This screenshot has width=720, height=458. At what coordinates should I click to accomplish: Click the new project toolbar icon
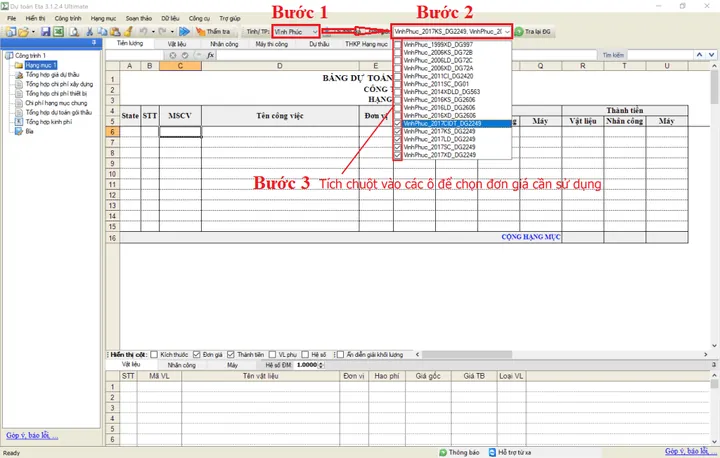click(x=11, y=32)
